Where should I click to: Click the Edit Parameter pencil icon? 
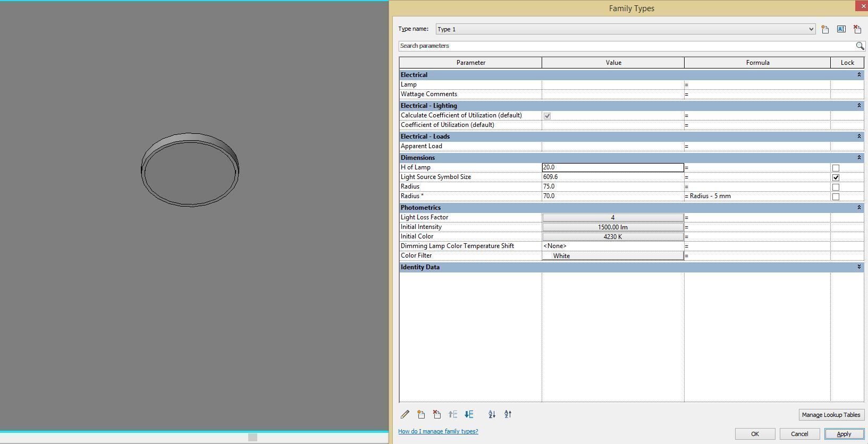click(405, 414)
